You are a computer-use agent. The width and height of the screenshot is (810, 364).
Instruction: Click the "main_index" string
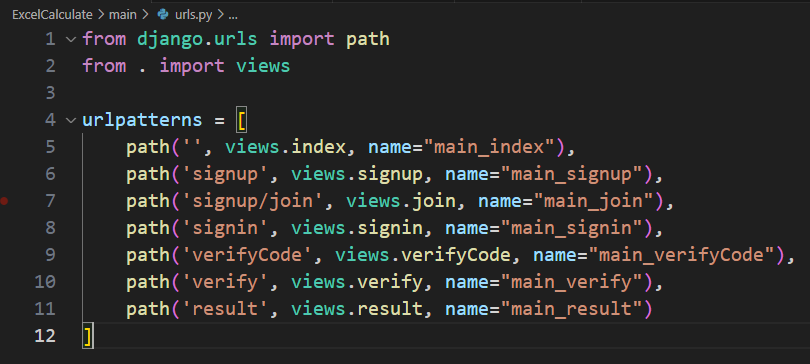tap(489, 147)
